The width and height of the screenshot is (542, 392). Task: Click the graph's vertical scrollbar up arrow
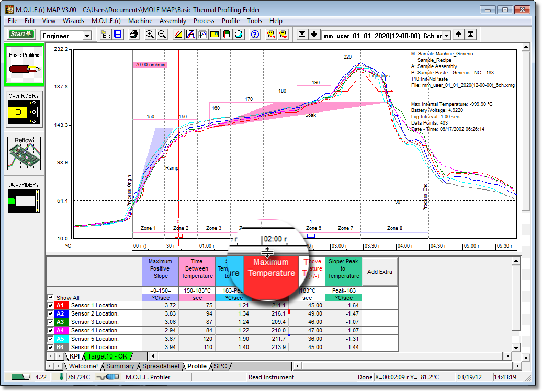coord(526,47)
